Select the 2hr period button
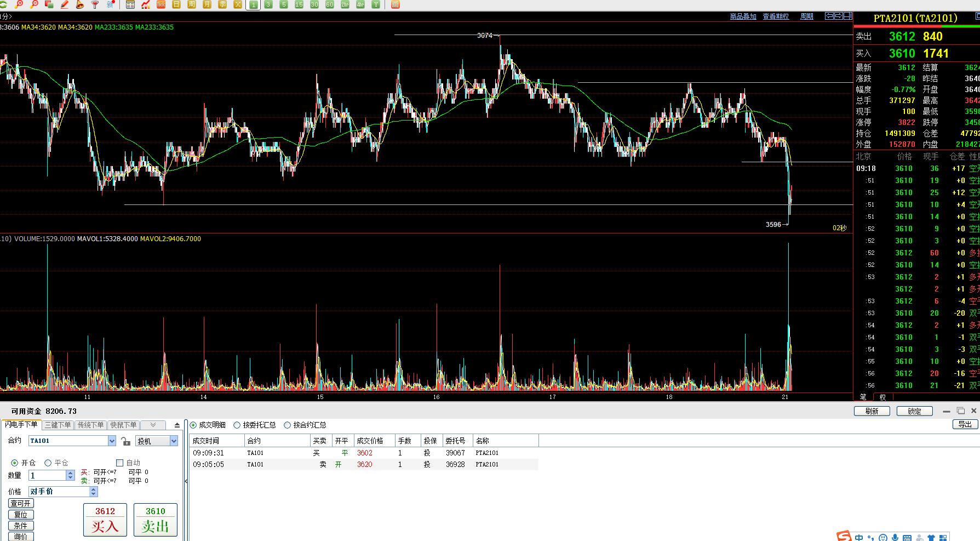 point(345,4)
